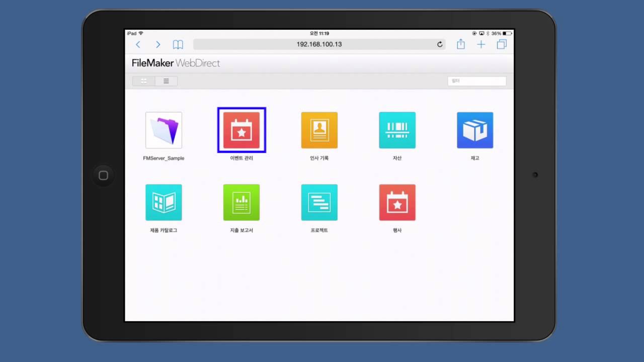Open the 지출 보고서 chart icon
Viewport: 644px width, 362px height.
242,203
